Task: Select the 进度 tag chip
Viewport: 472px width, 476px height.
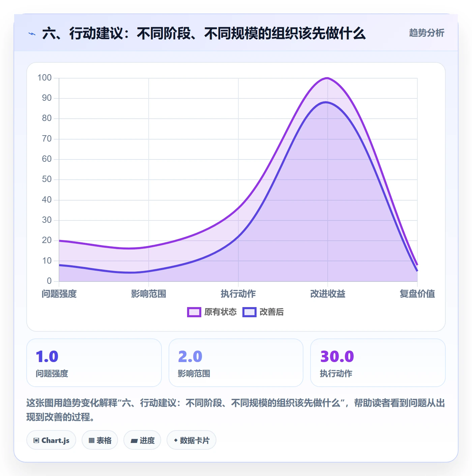Action: tap(142, 440)
